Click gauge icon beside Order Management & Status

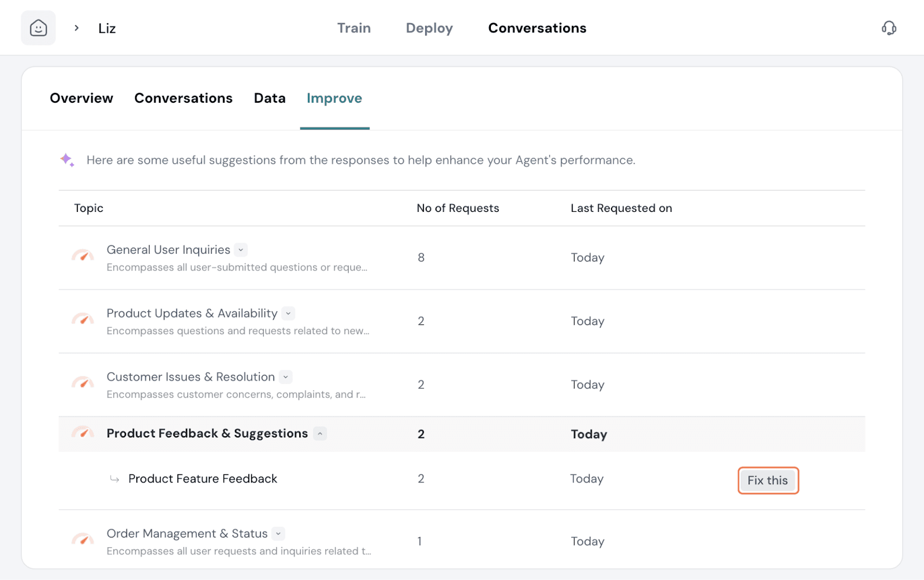[83, 539]
